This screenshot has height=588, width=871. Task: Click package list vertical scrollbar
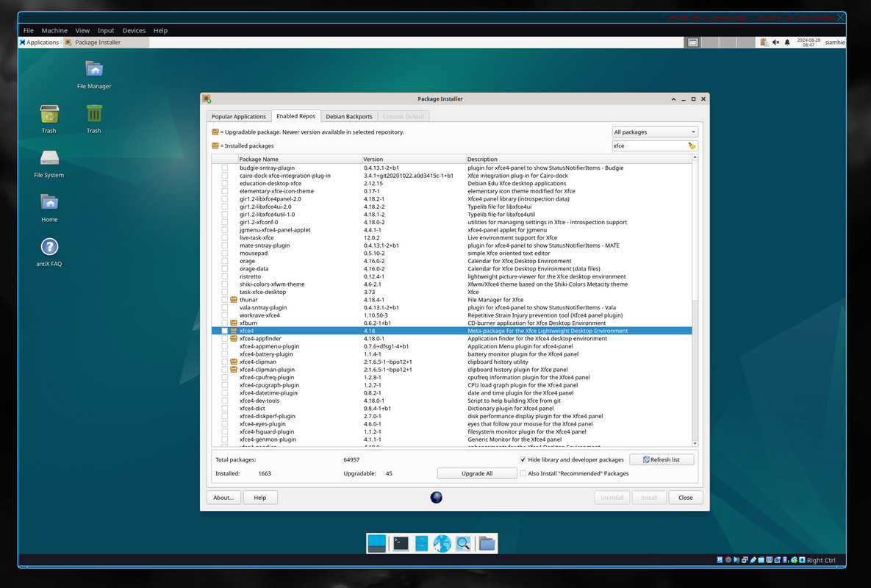point(695,301)
